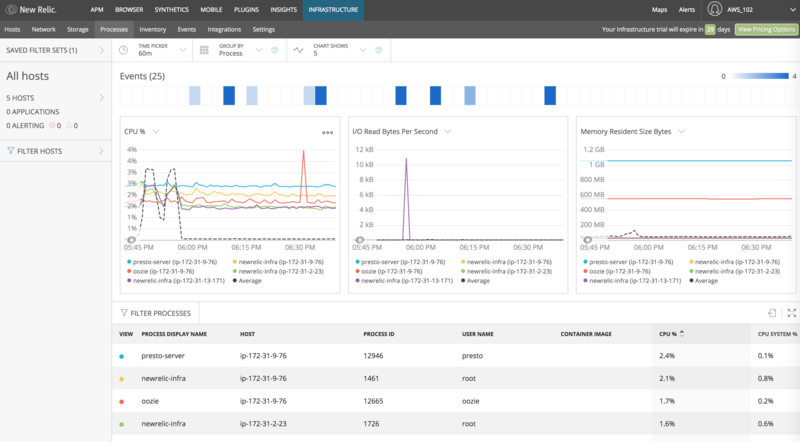800x442 pixels.
Task: Toggle oozie in the CPU chart legend
Action: coord(161,271)
